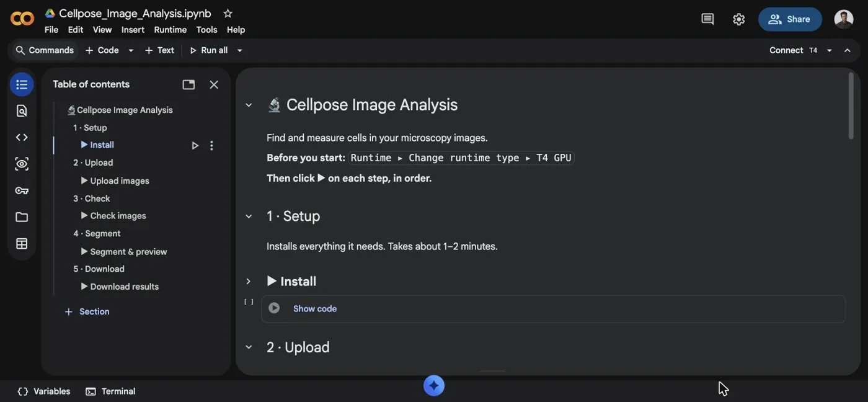868x402 pixels.
Task: Jump to 4 · Segment in contents
Action: coord(97,233)
